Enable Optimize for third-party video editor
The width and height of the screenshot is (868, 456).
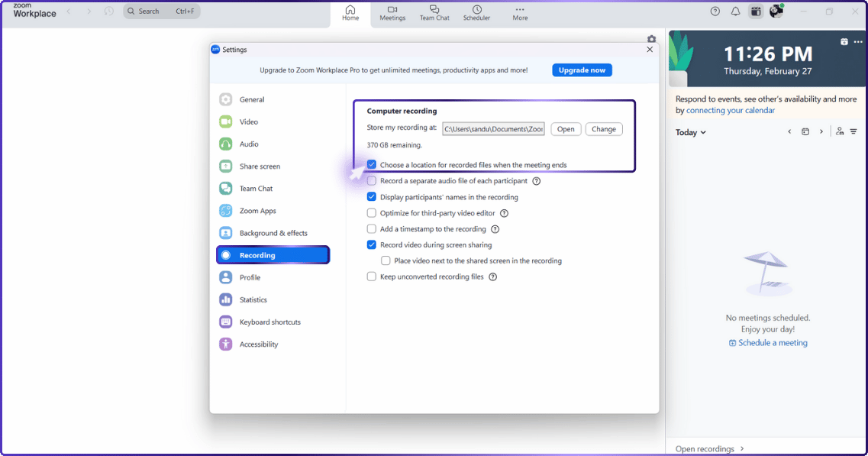[x=372, y=213]
